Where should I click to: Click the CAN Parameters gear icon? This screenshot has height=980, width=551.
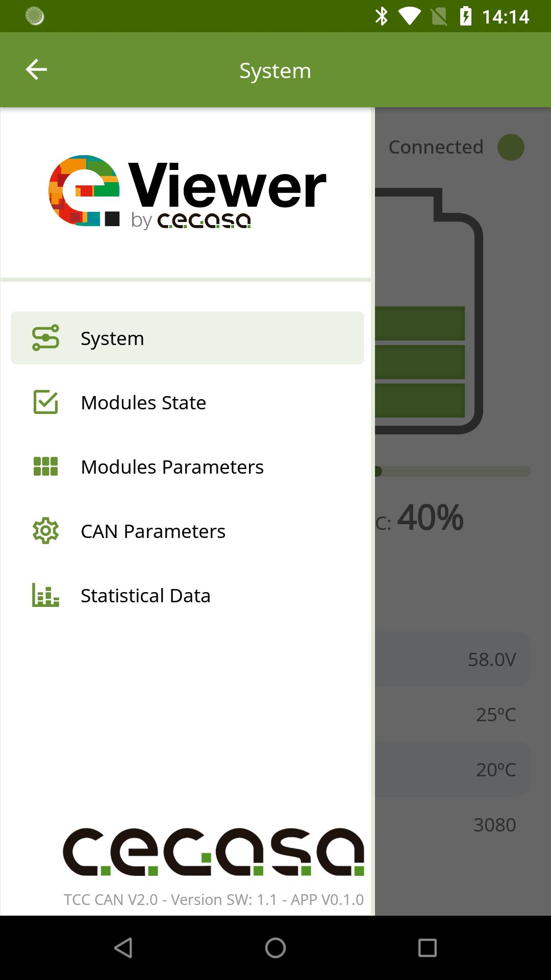pos(46,531)
